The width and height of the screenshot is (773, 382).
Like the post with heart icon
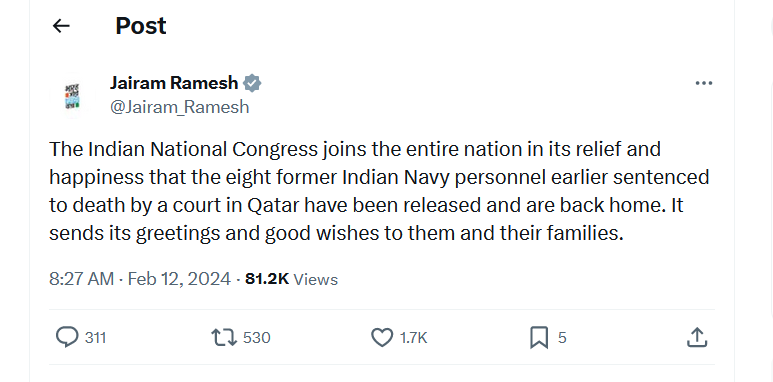381,338
